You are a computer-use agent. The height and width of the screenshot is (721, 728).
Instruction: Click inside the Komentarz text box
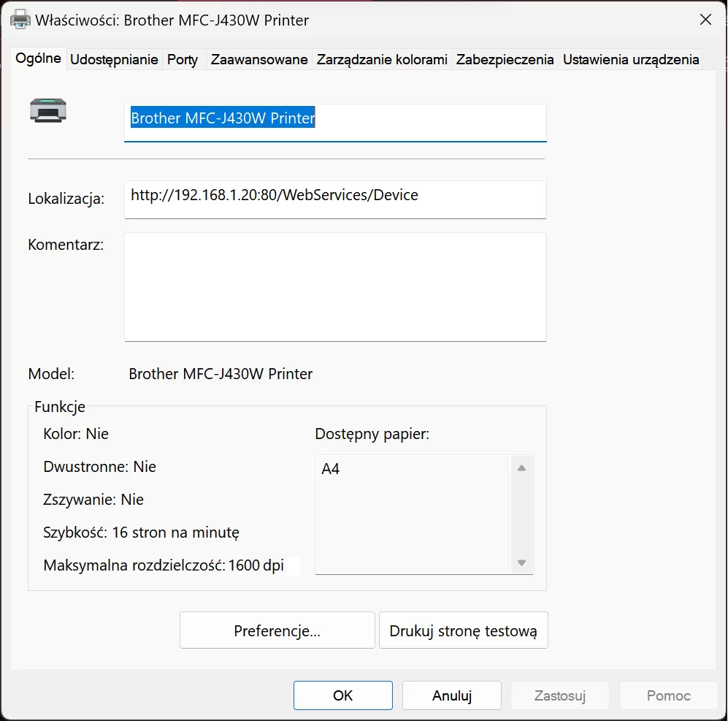point(335,287)
